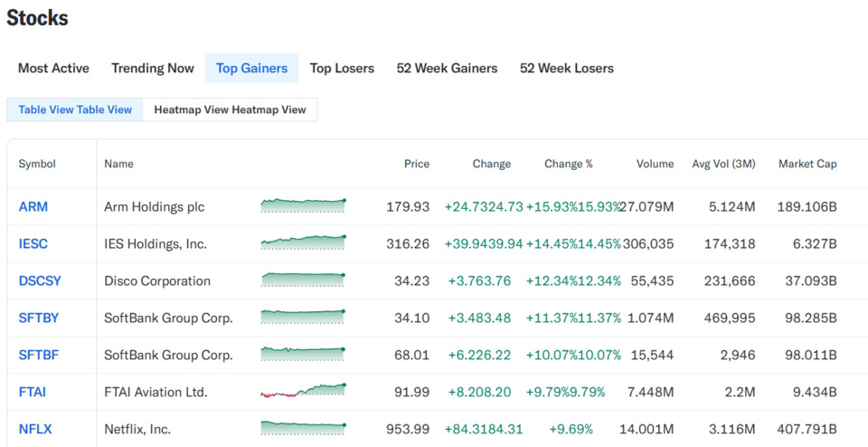Screen dimensions: 868x447
Task: Switch to 52 Week Gainers tab
Action: [x=447, y=68]
